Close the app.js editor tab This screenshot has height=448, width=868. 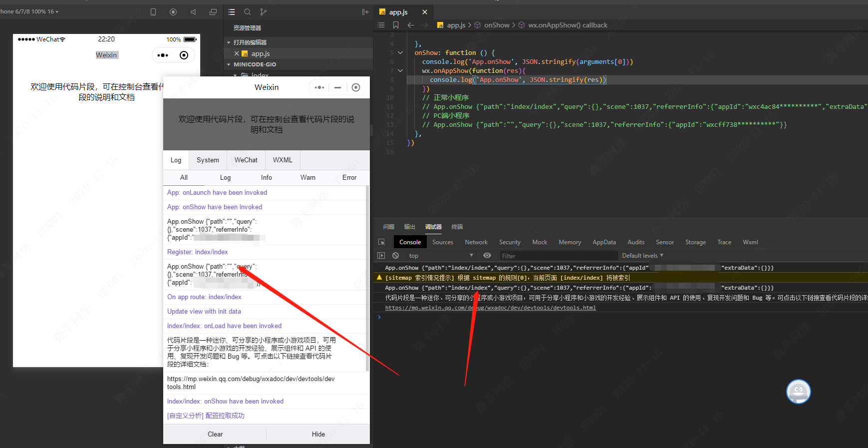pyautogui.click(x=425, y=12)
